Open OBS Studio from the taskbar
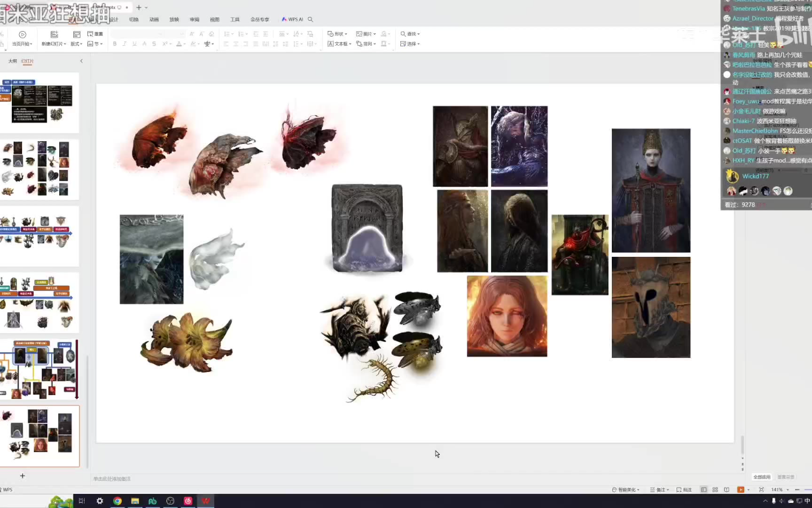Screen dimensions: 812x508 (170, 501)
